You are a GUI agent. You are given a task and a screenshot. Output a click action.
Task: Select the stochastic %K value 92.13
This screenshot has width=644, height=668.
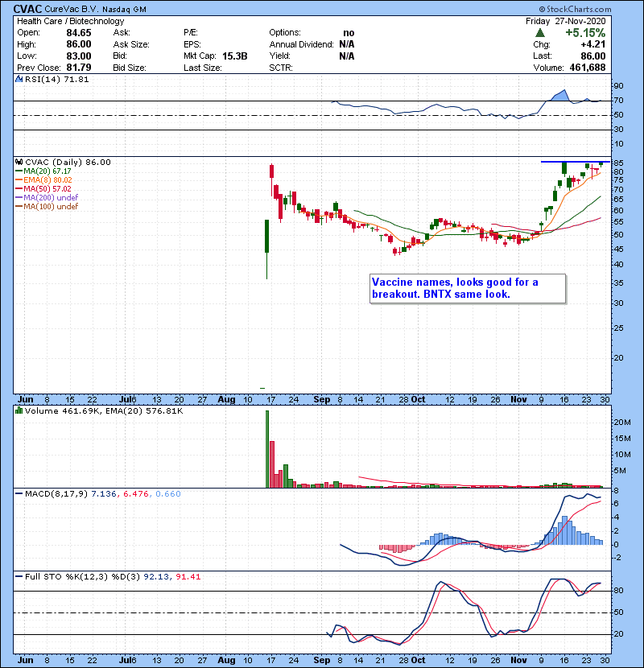(155, 577)
